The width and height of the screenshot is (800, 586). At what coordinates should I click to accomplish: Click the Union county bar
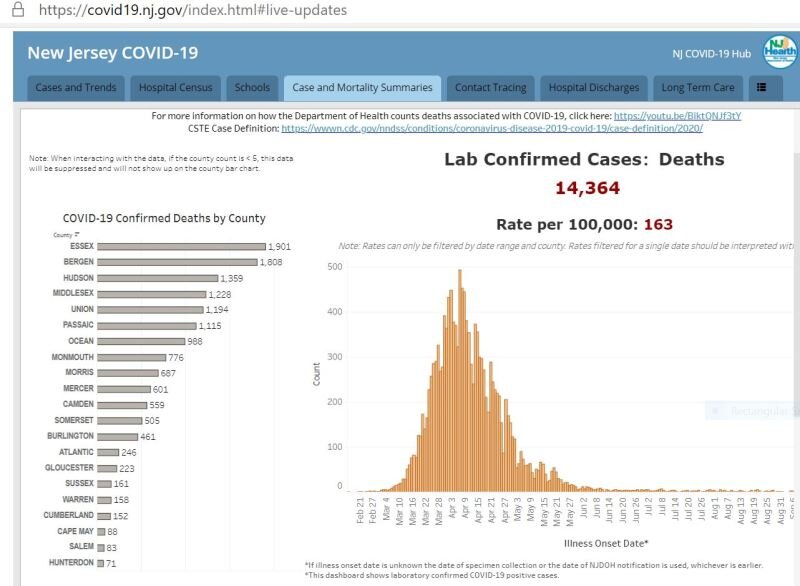(x=151, y=310)
